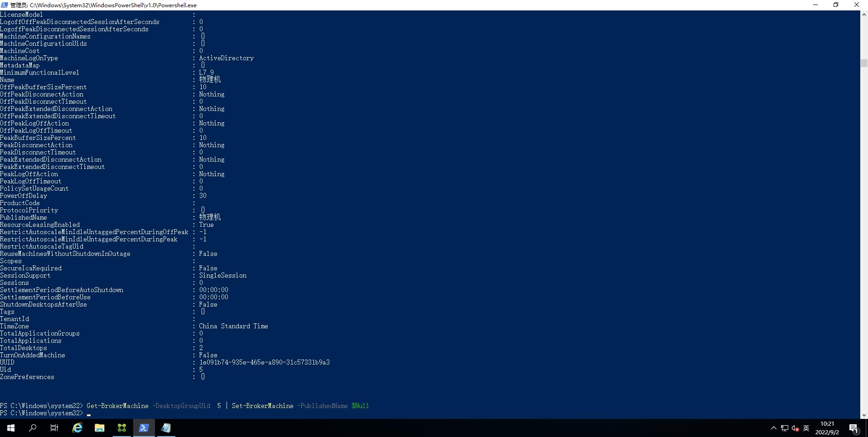The width and height of the screenshot is (868, 437).
Task: Click the $Null parameter value
Action: click(360, 406)
